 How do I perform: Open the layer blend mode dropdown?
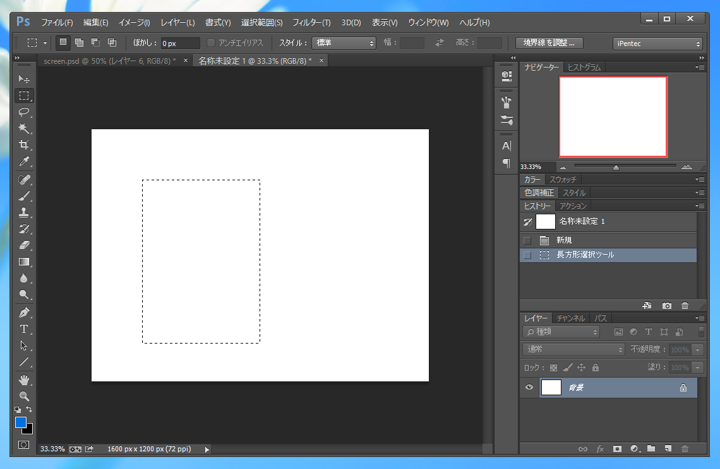point(574,350)
